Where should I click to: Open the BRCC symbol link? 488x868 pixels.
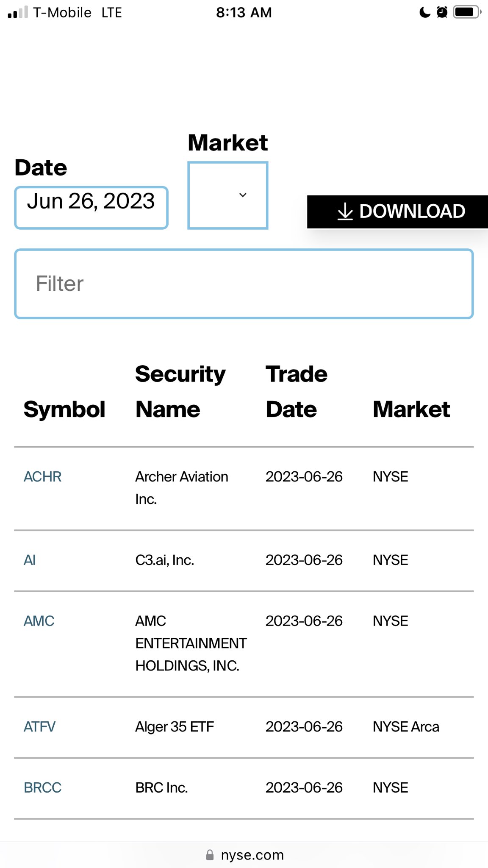[42, 788]
